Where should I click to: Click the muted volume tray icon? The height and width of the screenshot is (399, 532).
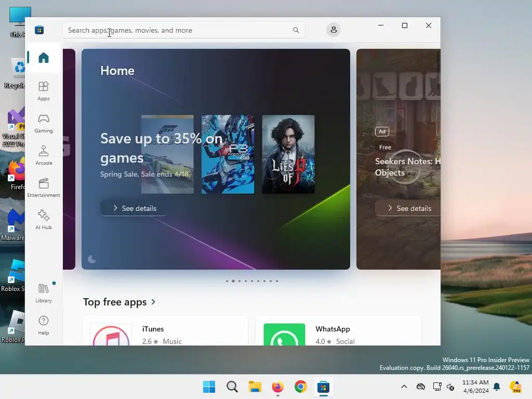450,387
